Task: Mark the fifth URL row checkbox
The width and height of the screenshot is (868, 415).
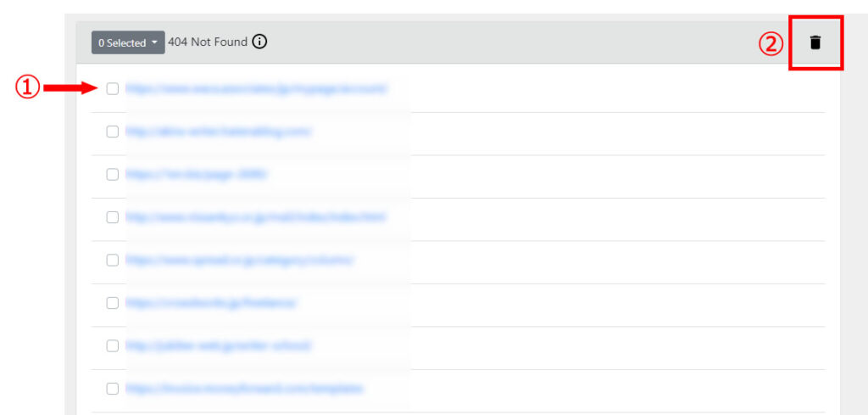Action: pyautogui.click(x=113, y=260)
